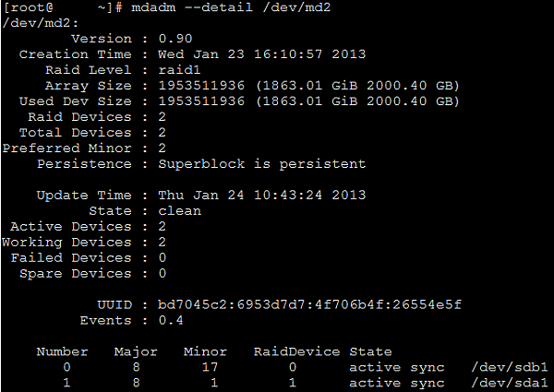
Task: Click the Working Devices label
Action: [x=66, y=243]
